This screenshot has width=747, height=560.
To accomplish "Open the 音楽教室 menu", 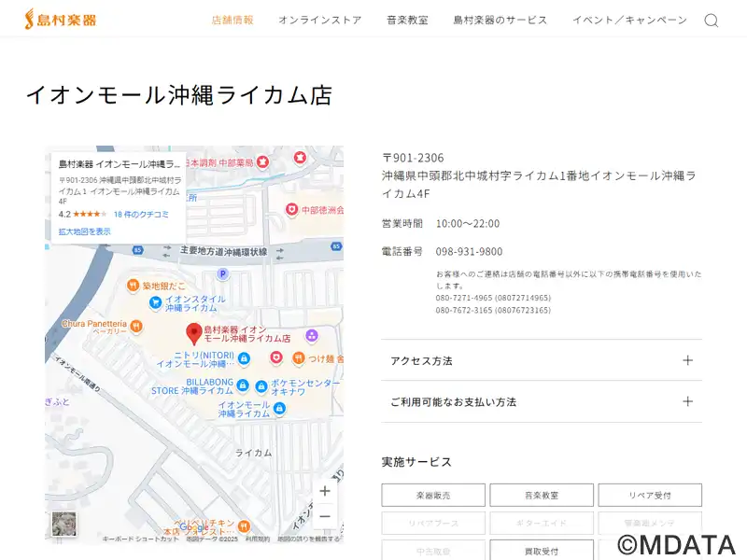I will pos(407,20).
